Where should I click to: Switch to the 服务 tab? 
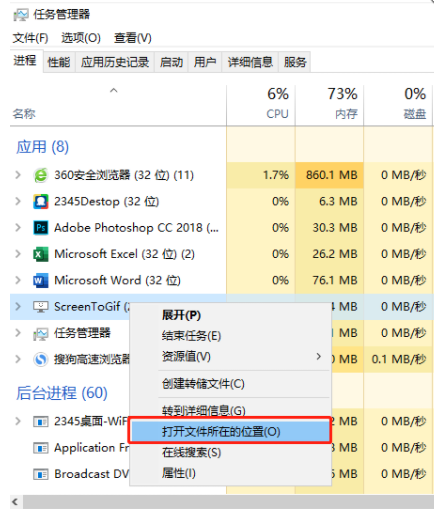295,62
